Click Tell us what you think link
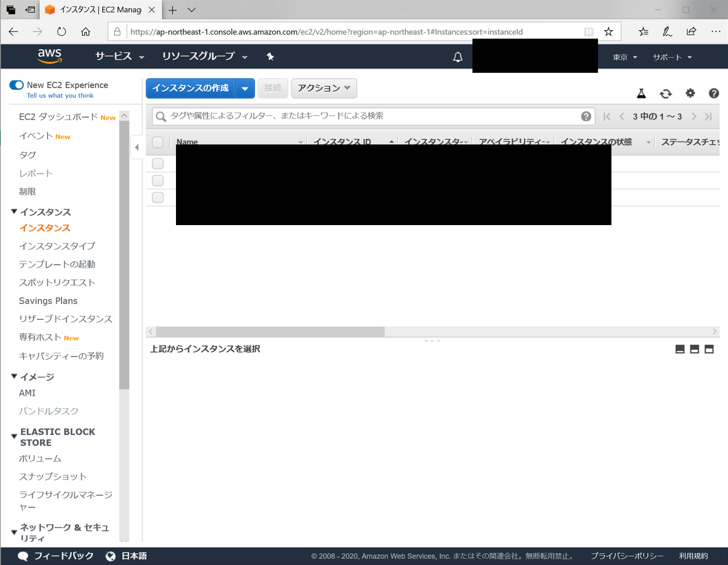Screen dimensions: 728x565 pos(60,96)
